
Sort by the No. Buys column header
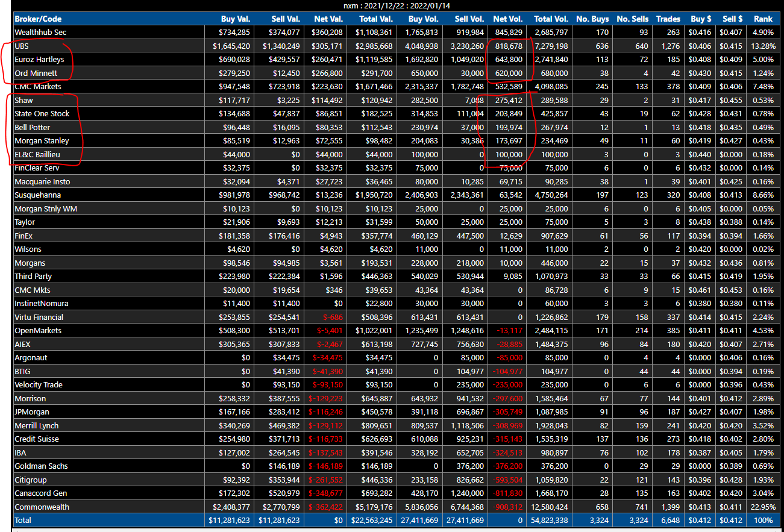(x=592, y=19)
